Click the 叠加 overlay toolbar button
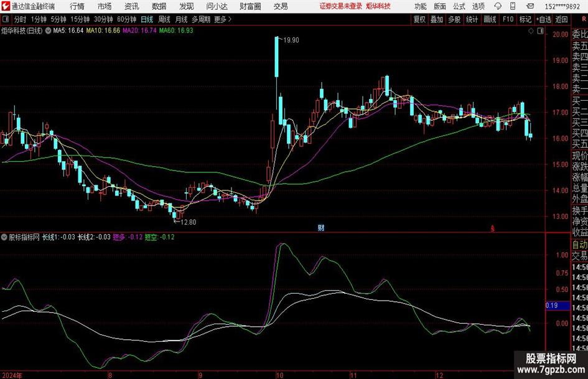 click(437, 19)
